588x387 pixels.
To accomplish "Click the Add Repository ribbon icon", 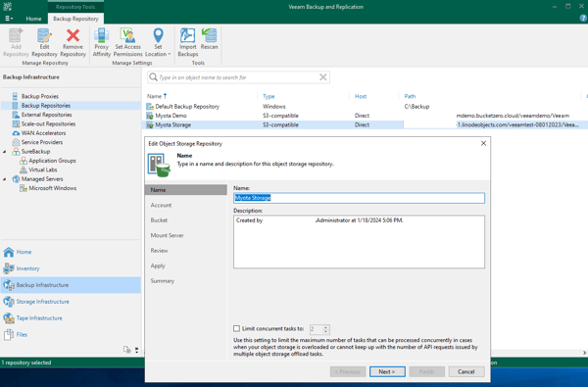I will (x=16, y=36).
